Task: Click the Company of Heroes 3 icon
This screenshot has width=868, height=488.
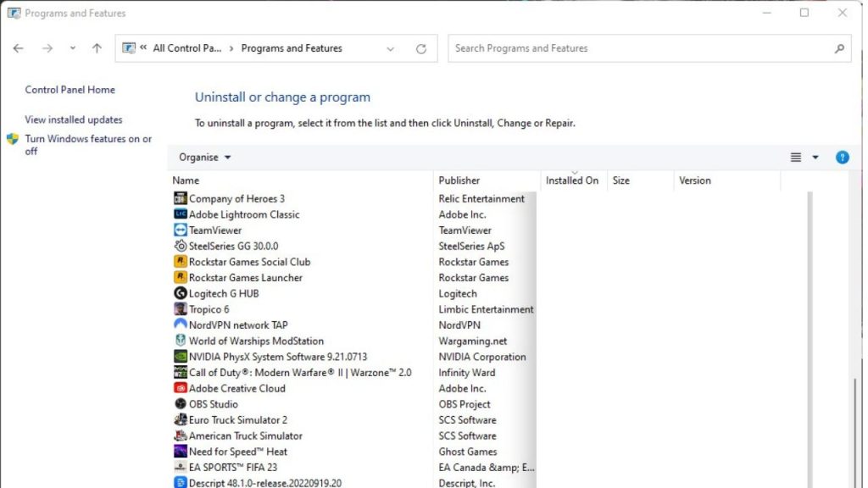Action: (x=180, y=198)
